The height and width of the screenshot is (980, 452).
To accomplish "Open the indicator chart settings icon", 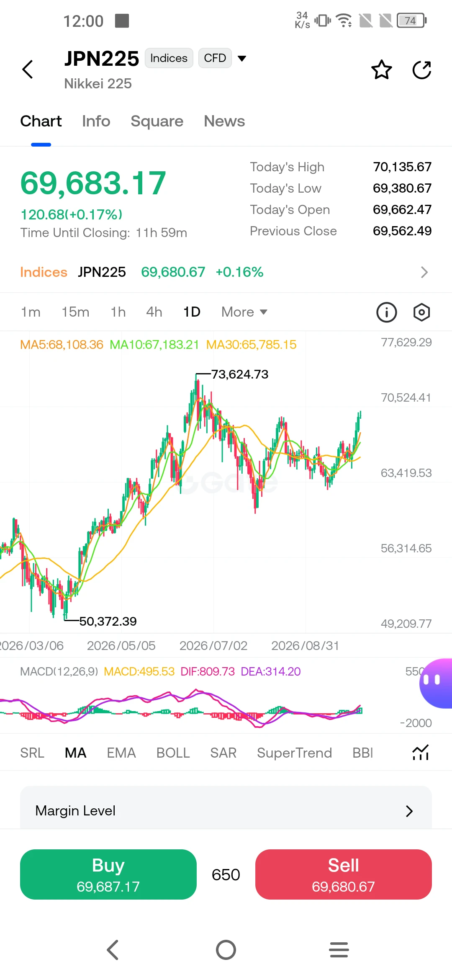I will [x=421, y=753].
